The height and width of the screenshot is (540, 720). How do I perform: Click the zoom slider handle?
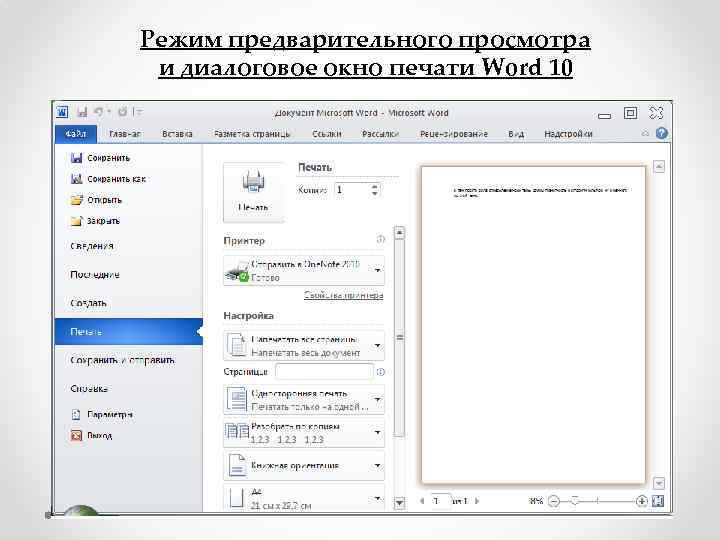pyautogui.click(x=574, y=501)
